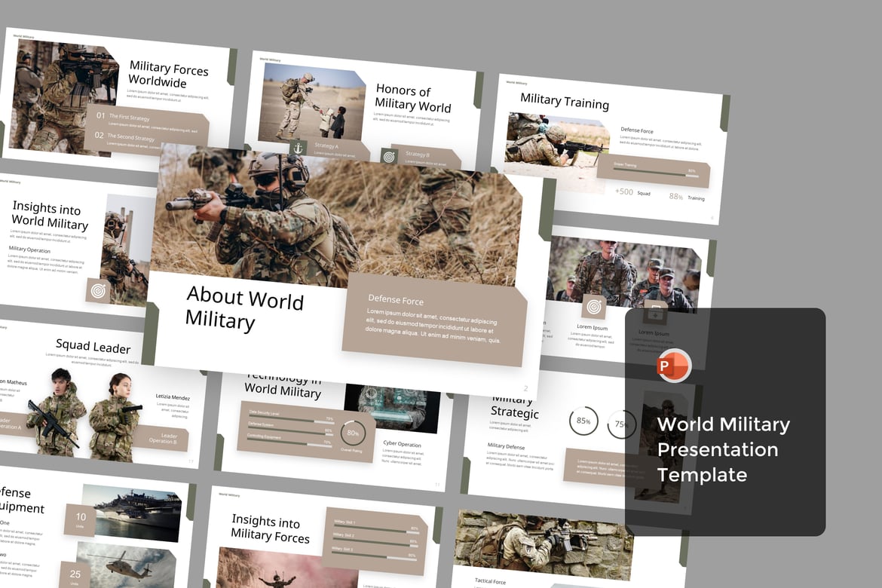This screenshot has width=882, height=588.
Task: Click 'World Military Presentation Template' caption
Action: tap(724, 449)
